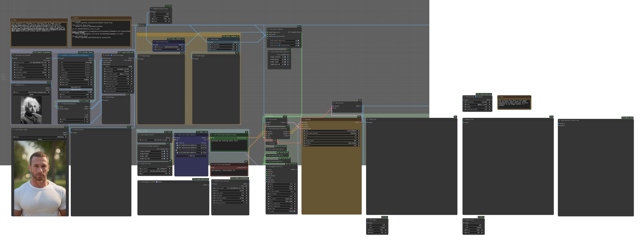The image size is (644, 248).
Task: Collapse the VAE Decode node
Action: click(x=334, y=103)
